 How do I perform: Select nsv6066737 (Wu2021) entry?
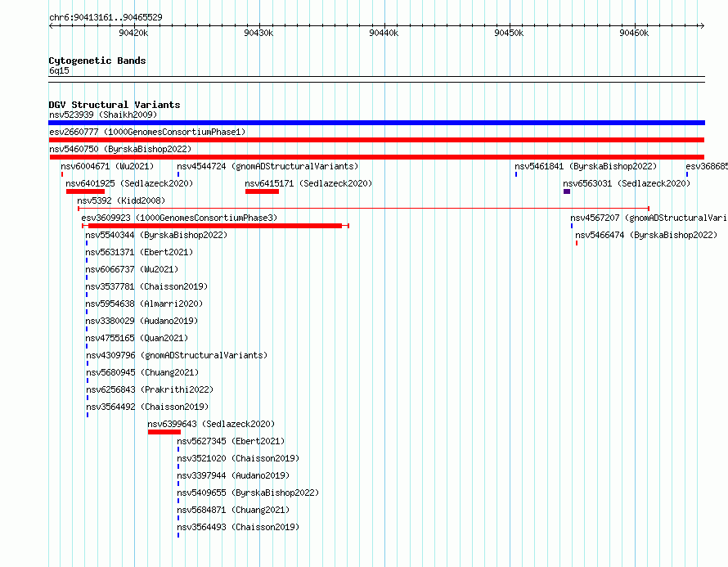[x=132, y=269]
